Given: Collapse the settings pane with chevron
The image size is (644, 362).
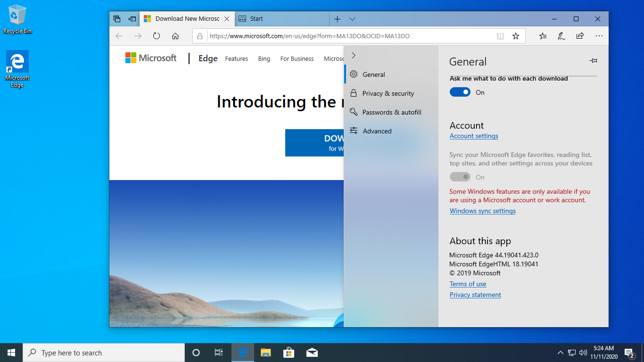Looking at the screenshot, I should 354,56.
